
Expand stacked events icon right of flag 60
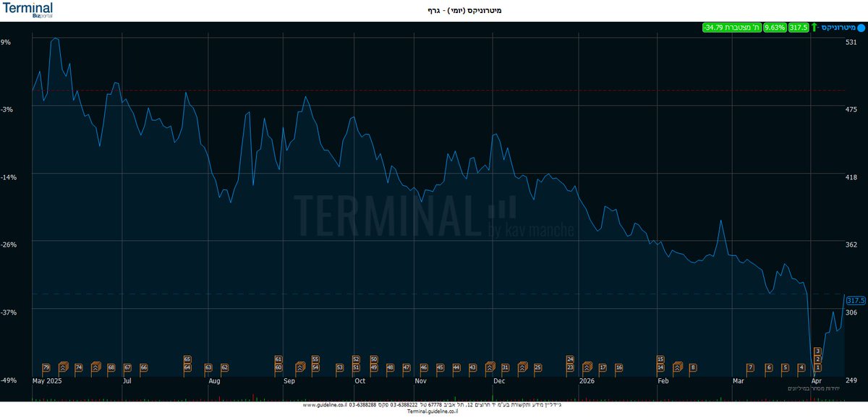[299, 367]
